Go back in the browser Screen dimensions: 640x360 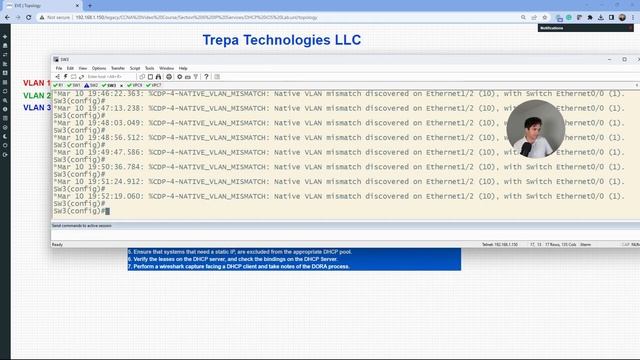coord(7,18)
